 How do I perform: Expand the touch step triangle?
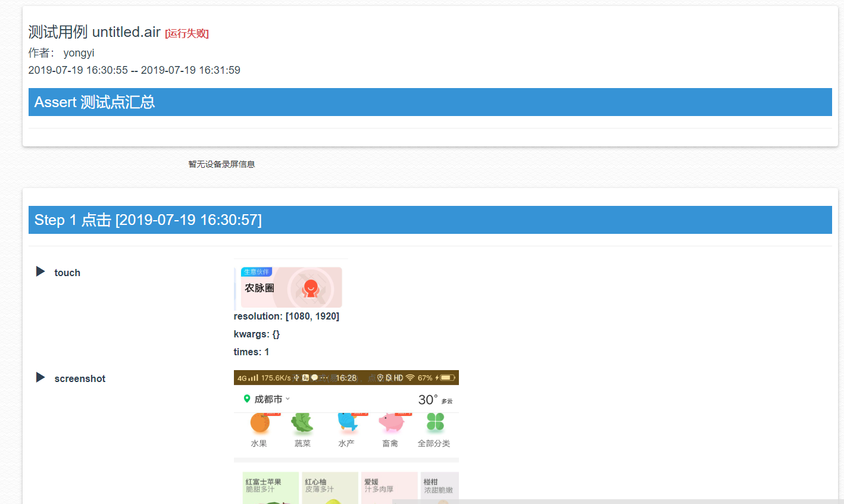[x=40, y=272]
